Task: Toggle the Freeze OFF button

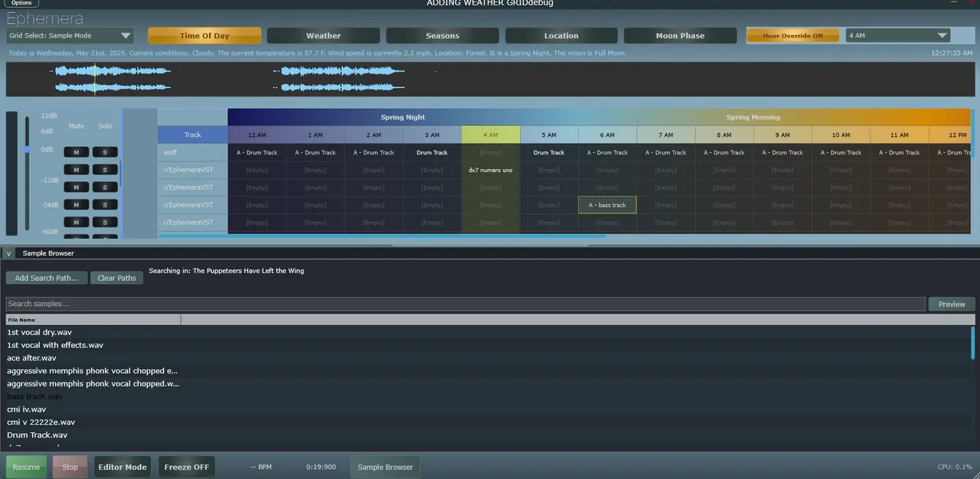Action: (x=187, y=467)
